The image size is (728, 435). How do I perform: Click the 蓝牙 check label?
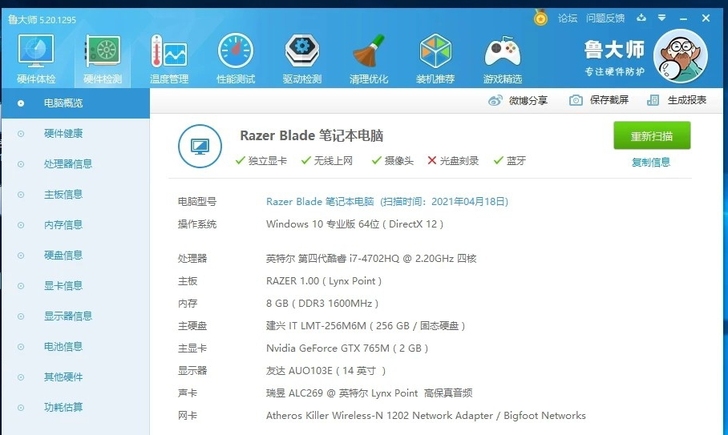click(x=510, y=161)
